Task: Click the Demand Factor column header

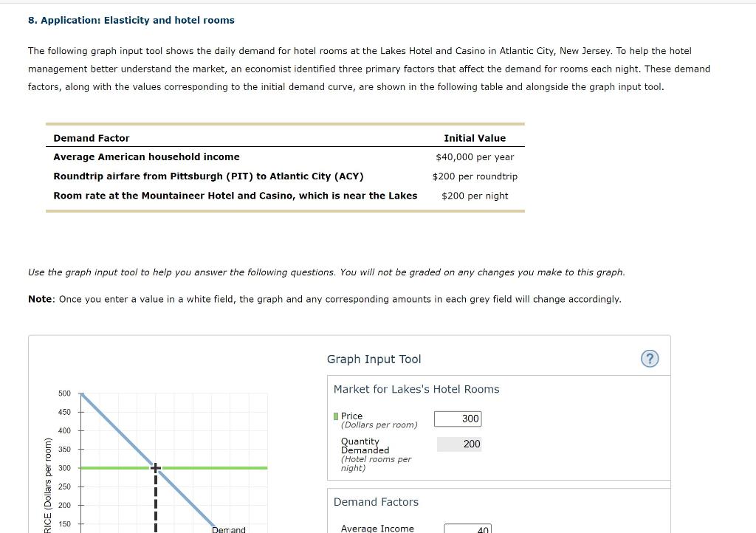Action: tap(91, 138)
